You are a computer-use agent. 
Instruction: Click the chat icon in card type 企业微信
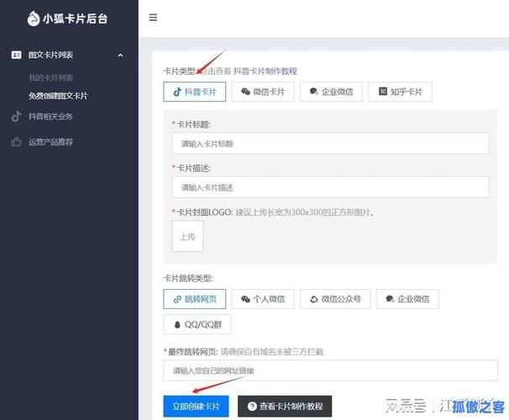(x=313, y=92)
